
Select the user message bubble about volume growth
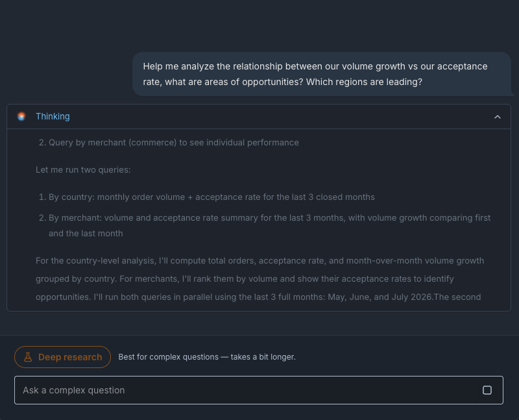pyautogui.click(x=321, y=74)
